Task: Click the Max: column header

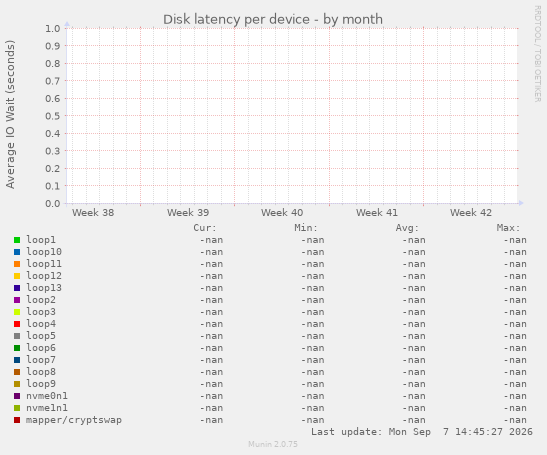Action: pyautogui.click(x=508, y=228)
